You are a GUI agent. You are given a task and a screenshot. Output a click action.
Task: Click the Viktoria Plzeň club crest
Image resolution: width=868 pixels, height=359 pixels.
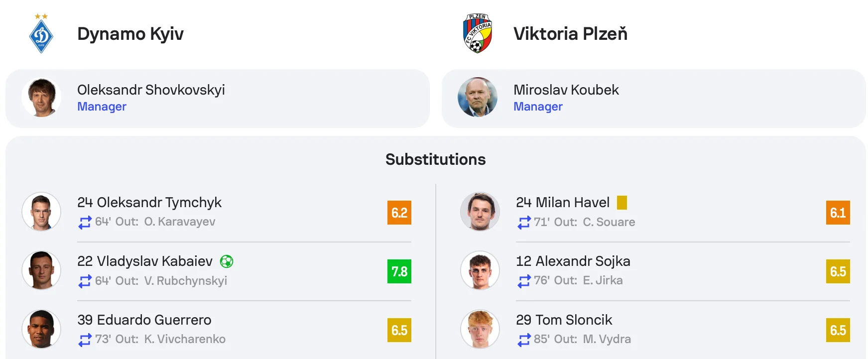coord(477,33)
